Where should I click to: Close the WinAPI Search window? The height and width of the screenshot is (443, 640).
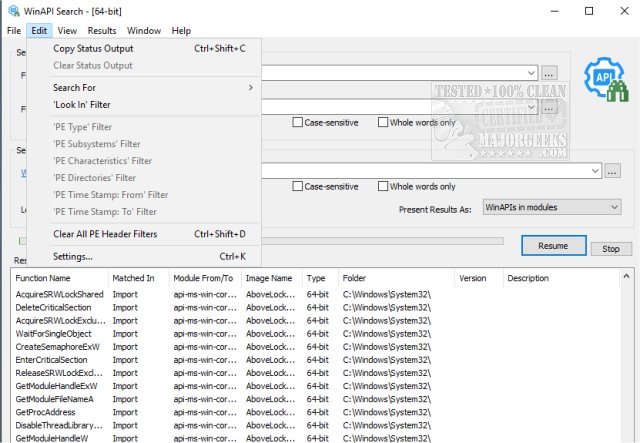tap(624, 11)
